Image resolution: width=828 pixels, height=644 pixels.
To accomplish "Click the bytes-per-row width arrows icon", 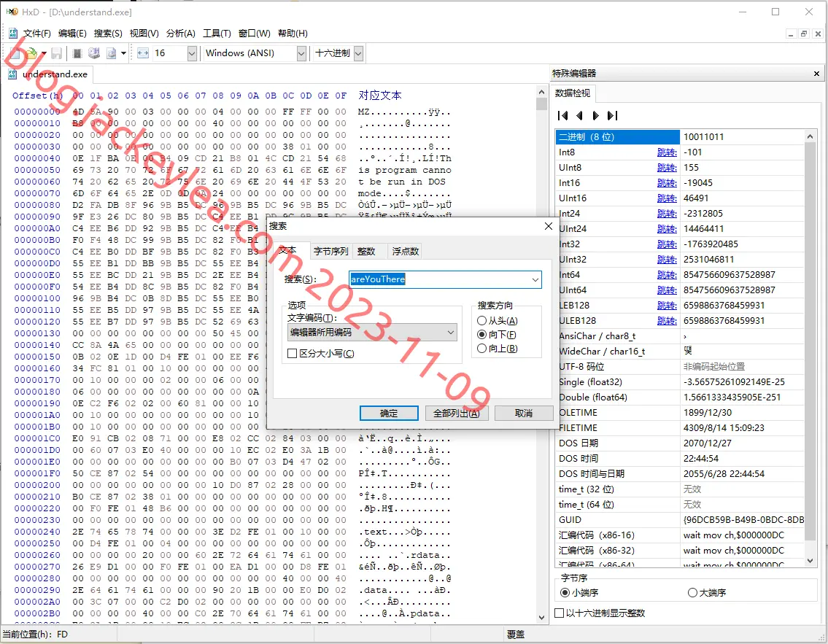I will click(142, 53).
